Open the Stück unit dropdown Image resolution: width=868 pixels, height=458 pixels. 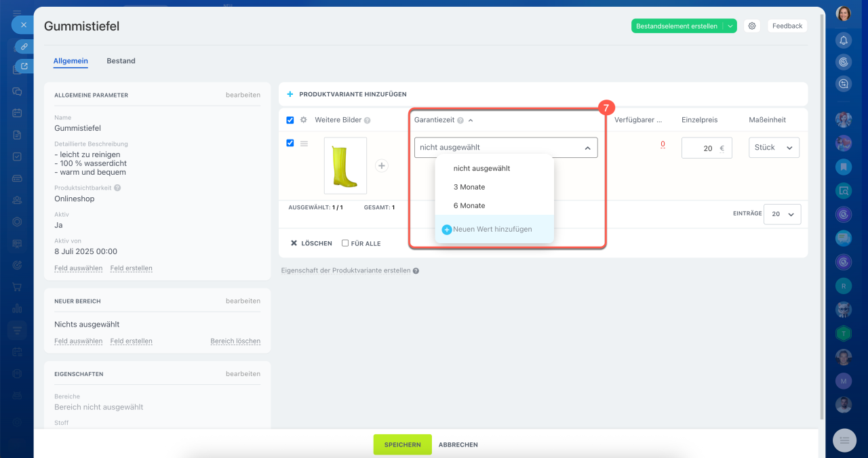point(774,148)
